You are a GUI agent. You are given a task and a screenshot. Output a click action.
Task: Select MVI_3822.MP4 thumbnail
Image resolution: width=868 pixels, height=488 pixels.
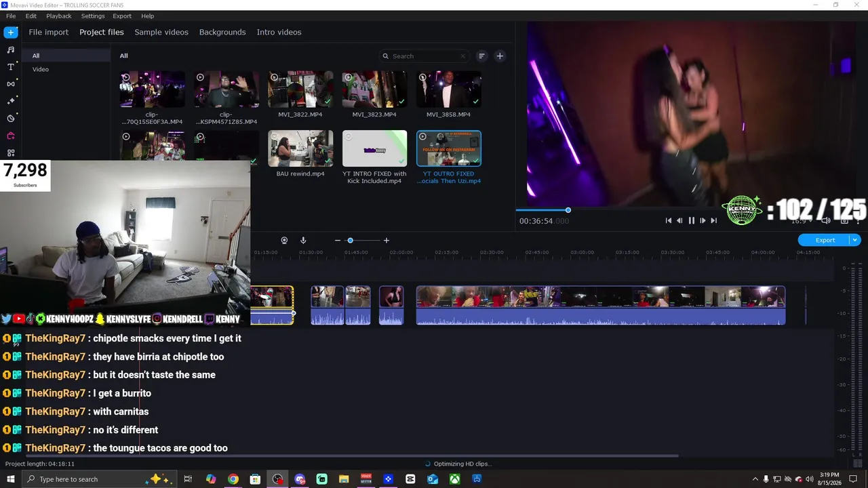pyautogui.click(x=300, y=89)
